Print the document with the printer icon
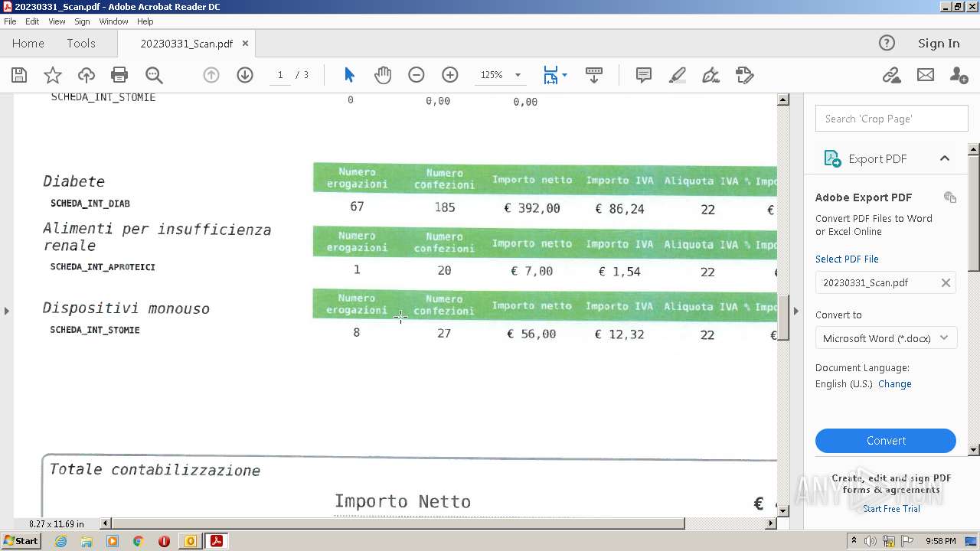 tap(119, 75)
